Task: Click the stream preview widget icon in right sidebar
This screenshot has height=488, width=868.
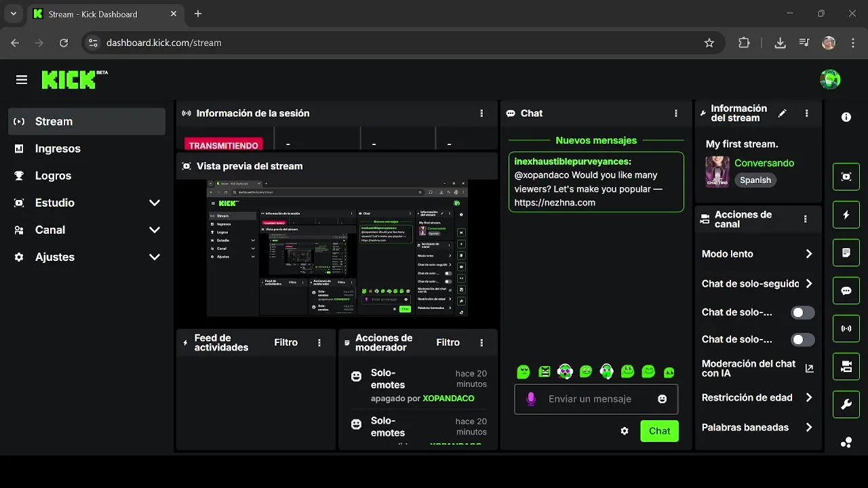Action: tap(846, 177)
